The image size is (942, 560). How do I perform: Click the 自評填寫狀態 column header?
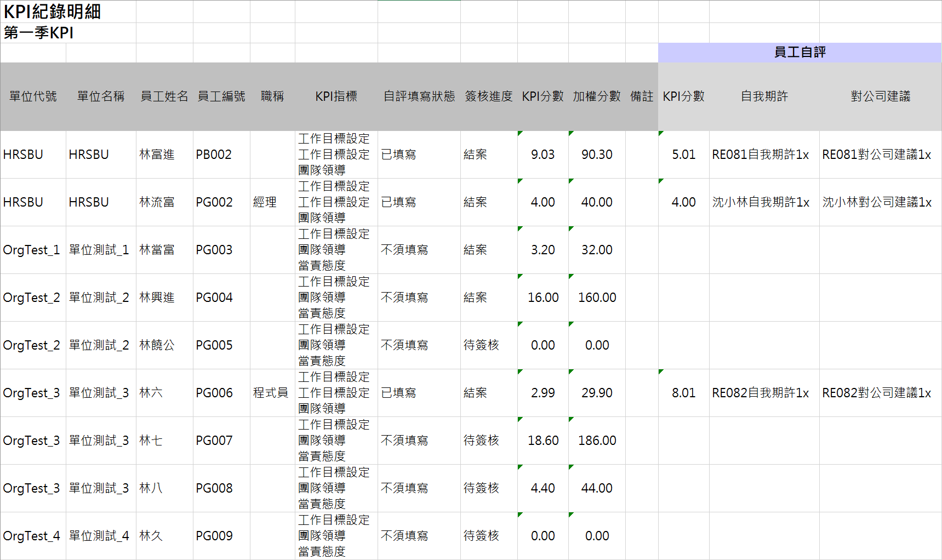point(419,96)
